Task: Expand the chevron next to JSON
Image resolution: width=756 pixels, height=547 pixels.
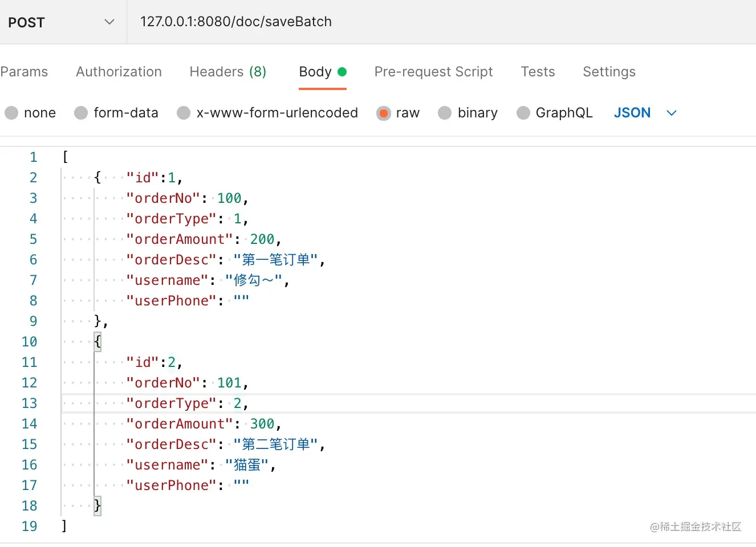Action: tap(671, 113)
